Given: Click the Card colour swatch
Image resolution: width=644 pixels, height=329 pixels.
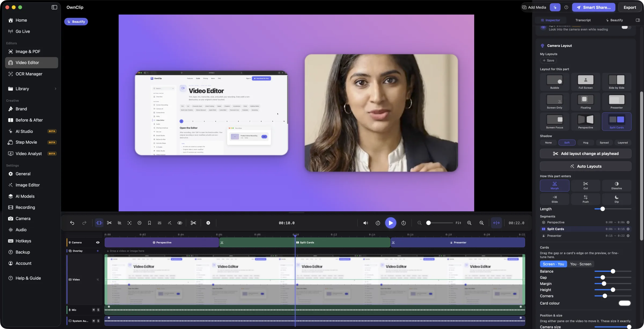Looking at the screenshot, I should point(625,303).
